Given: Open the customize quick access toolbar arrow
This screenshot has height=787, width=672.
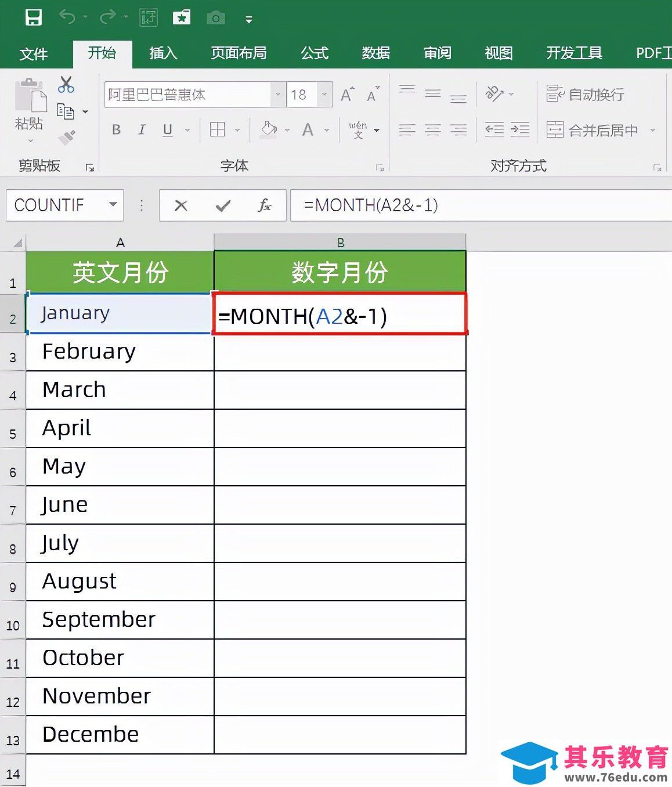Looking at the screenshot, I should pyautogui.click(x=249, y=20).
